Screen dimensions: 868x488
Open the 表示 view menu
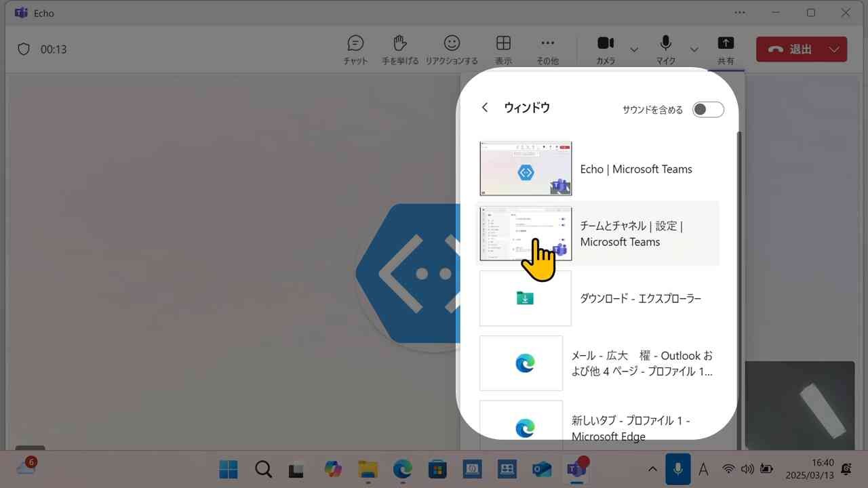coord(504,44)
